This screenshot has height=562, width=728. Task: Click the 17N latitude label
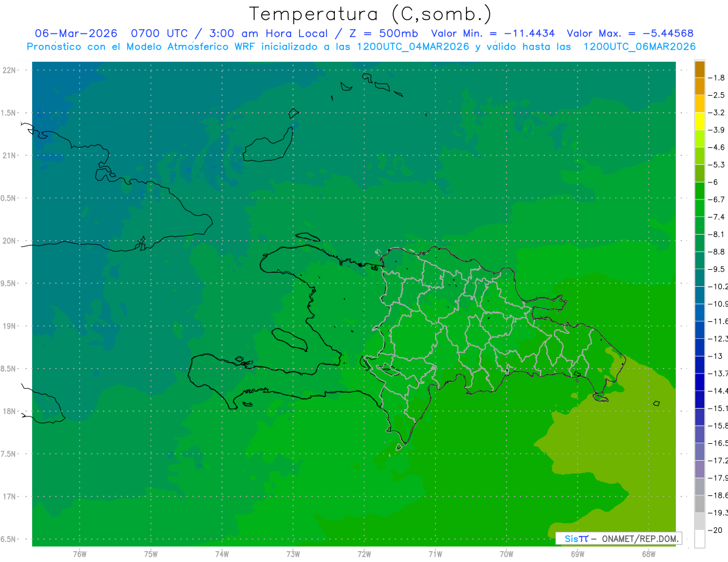point(10,497)
